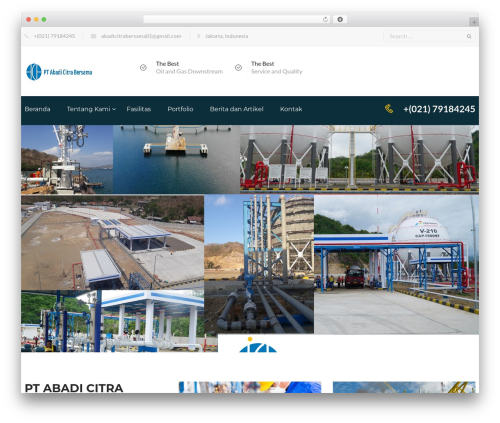
Task: Open a new browser tab with plus
Action: click(x=474, y=22)
